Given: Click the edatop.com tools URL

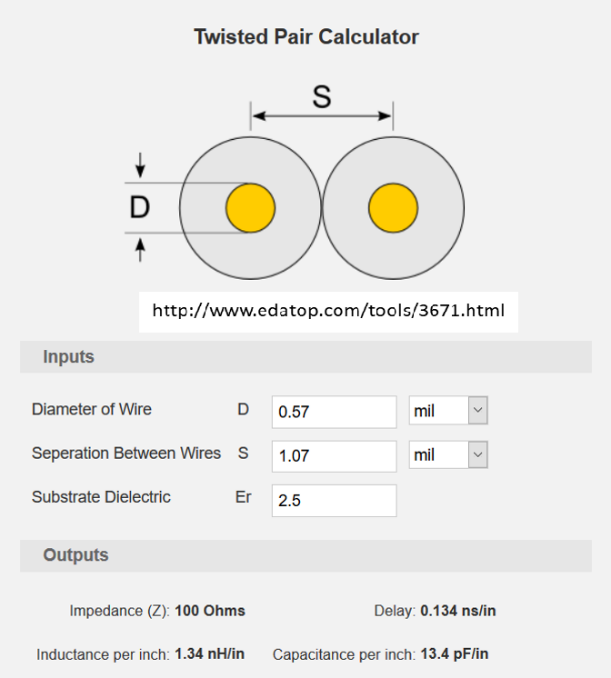Looking at the screenshot, I should pyautogui.click(x=328, y=311).
